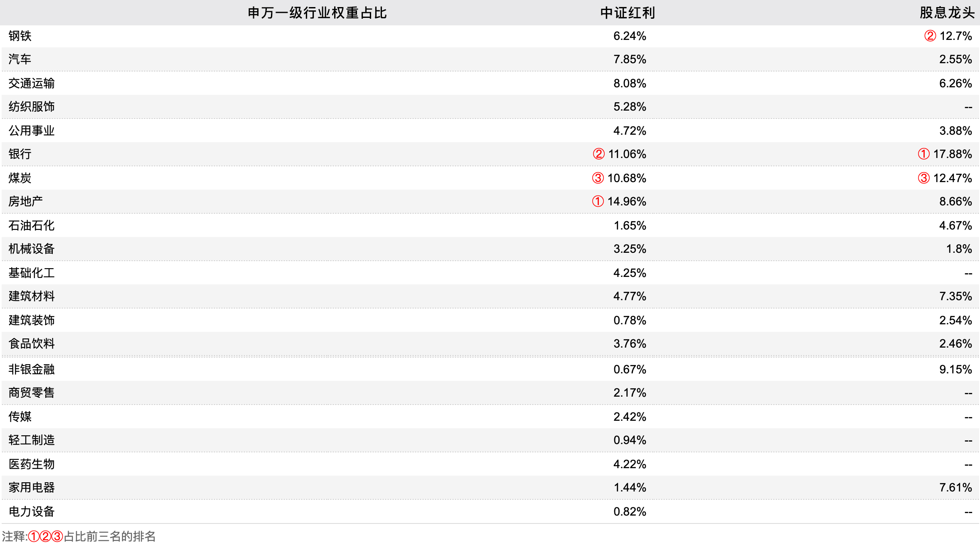Viewport: 980px width, 548px height.
Task: Click the 申万一级行业权重占比 column header
Action: pyautogui.click(x=317, y=13)
